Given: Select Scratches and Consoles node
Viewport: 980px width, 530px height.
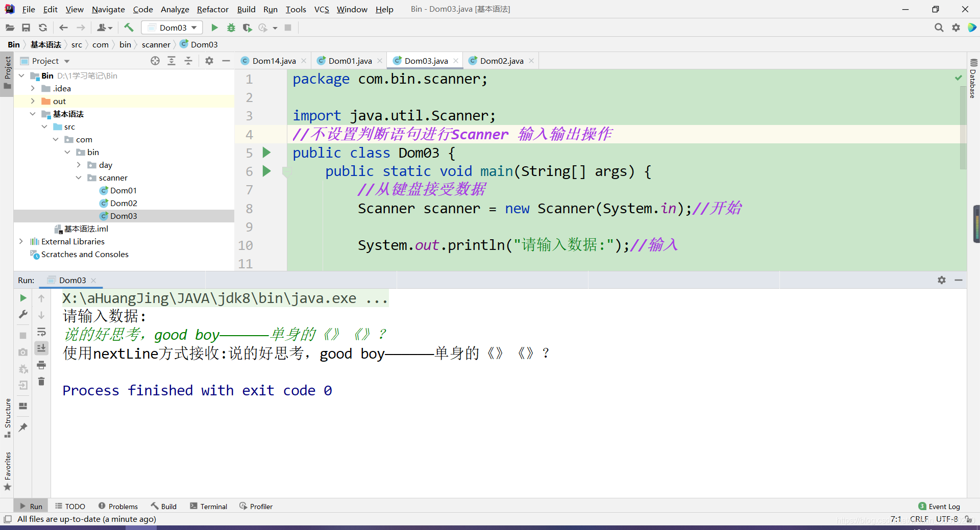Looking at the screenshot, I should coord(85,254).
